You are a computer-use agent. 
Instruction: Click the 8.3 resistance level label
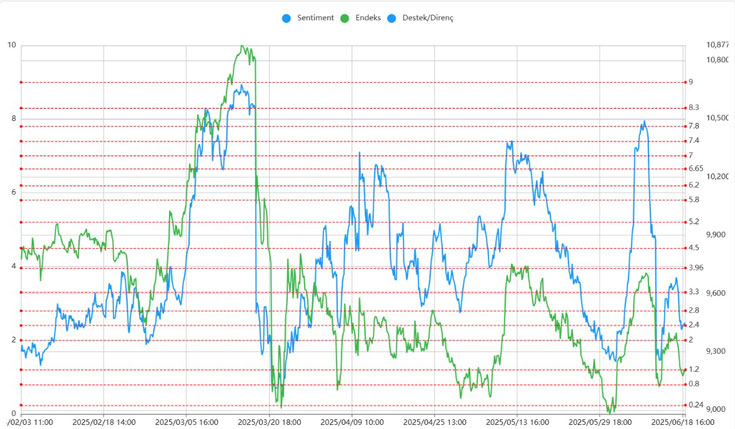click(693, 108)
